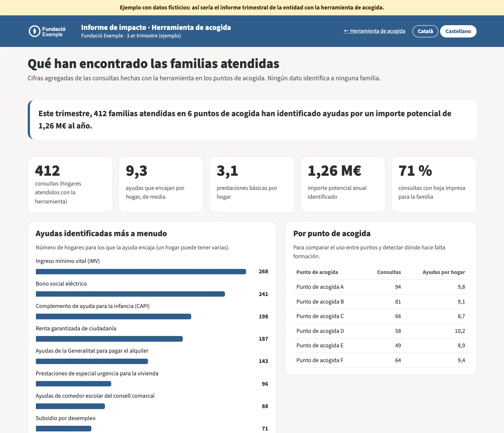Click the alquiler aid value 143
The image size is (504, 433).
263,361
